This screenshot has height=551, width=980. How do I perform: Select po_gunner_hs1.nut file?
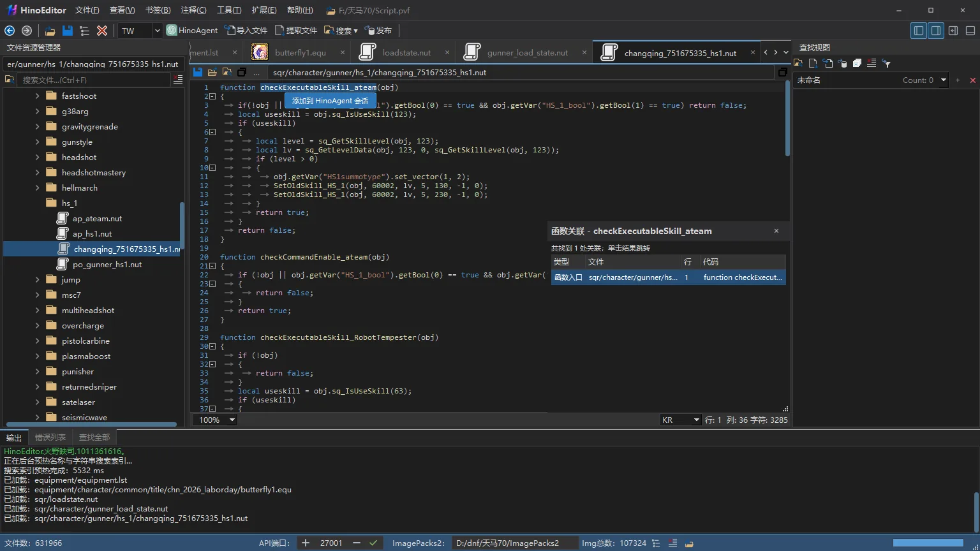pyautogui.click(x=107, y=264)
